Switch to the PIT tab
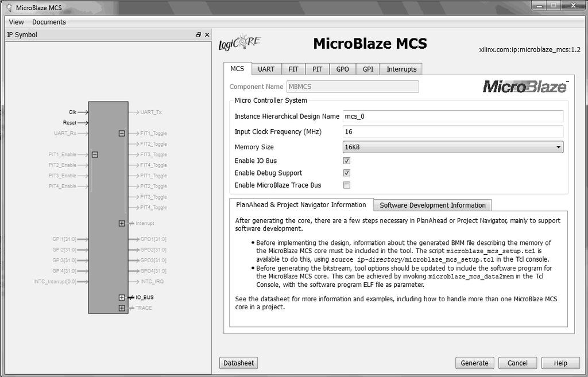The image size is (588, 377). click(x=317, y=69)
